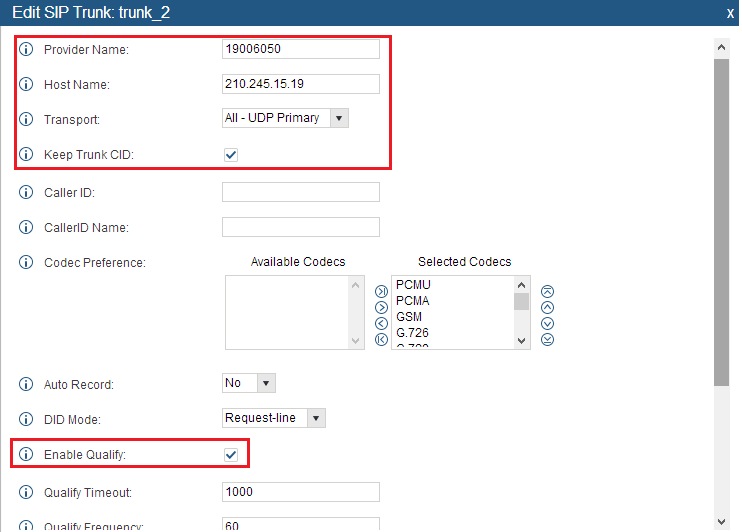The image size is (742, 532).
Task: Click the Host Name input field
Action: tap(301, 84)
